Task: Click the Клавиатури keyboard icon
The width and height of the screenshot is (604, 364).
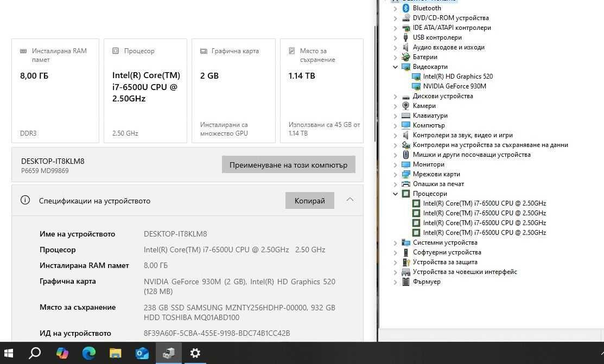Action: 405,116
